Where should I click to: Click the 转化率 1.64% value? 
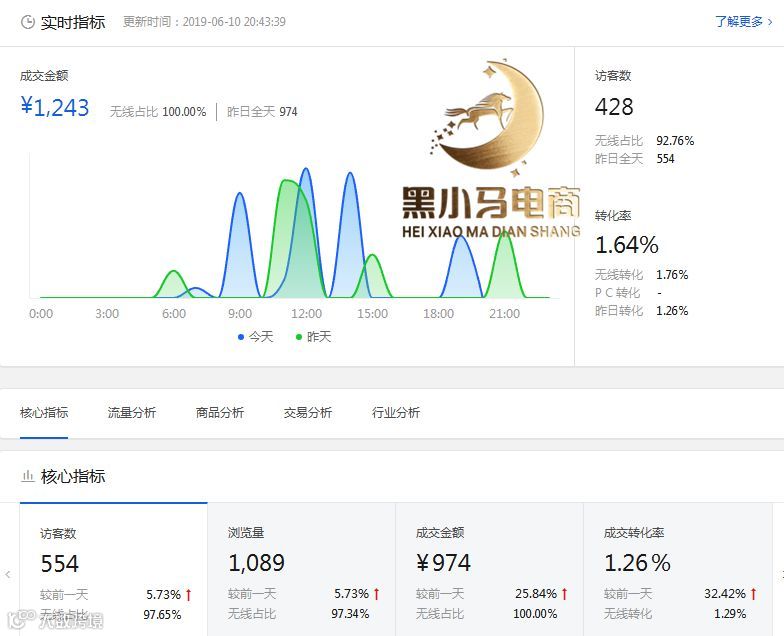tap(626, 245)
